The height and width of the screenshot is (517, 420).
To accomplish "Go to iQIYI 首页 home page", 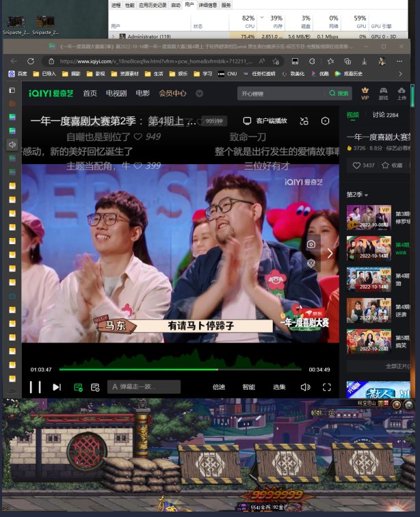I will point(90,93).
